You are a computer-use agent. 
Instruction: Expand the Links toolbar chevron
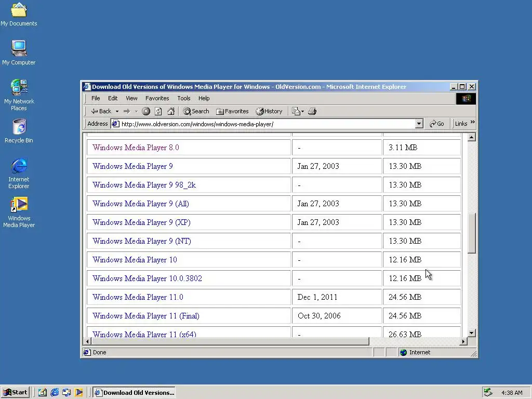click(473, 122)
